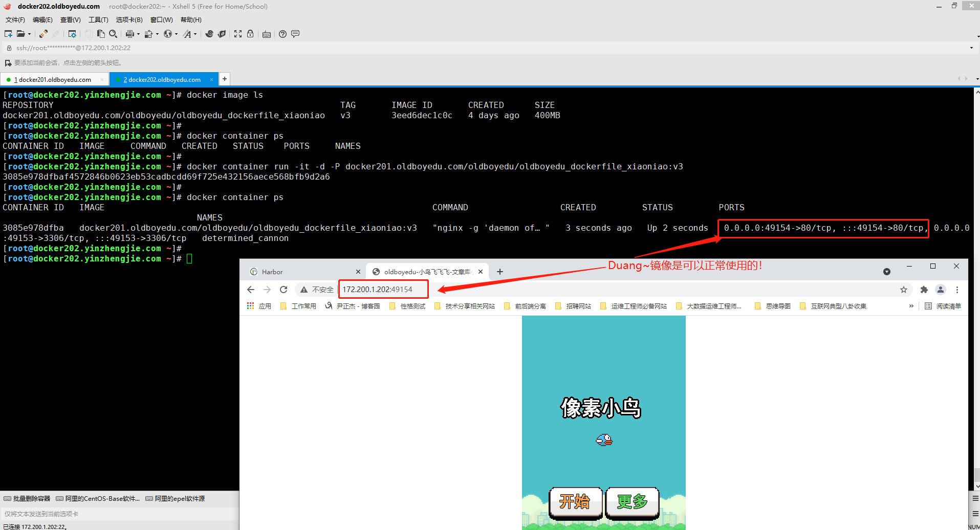Click the new session icon in Xshell toolbar
This screenshot has height=530, width=980.
pos(8,34)
